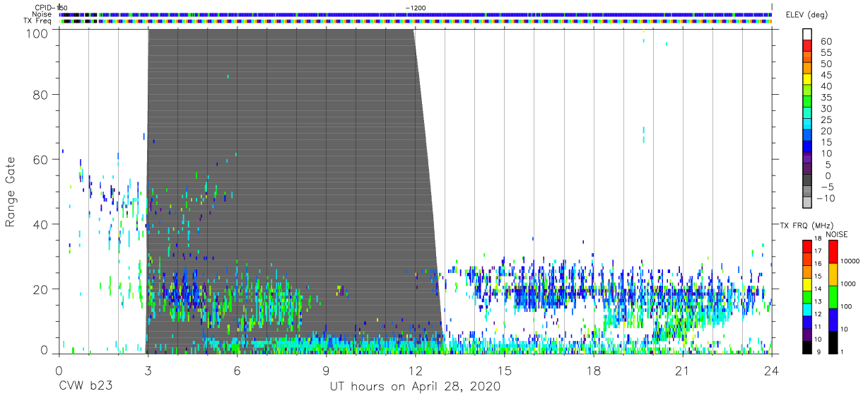Viewport: 868px width, 401px height.
Task: Click the 9 tick on UT hours axis
Action: click(x=326, y=370)
